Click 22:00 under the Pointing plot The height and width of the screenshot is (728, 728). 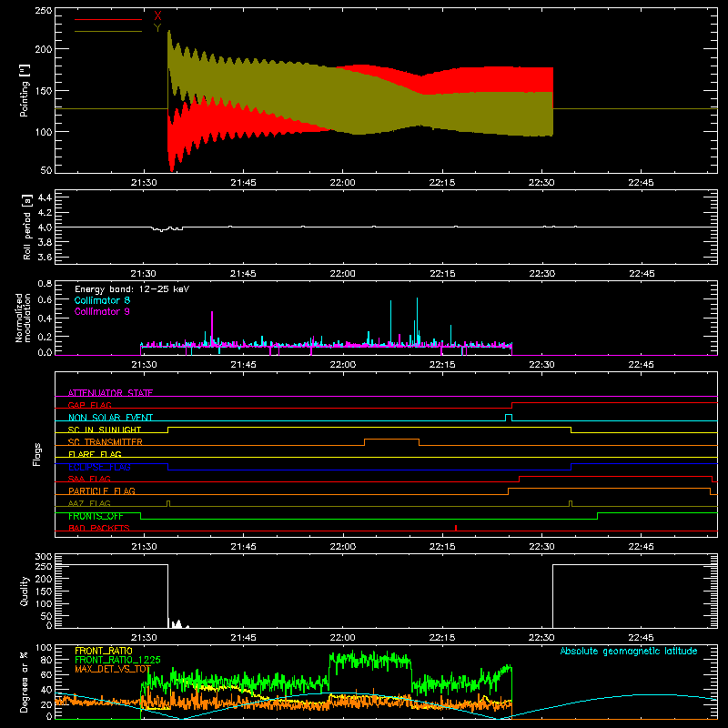pyautogui.click(x=343, y=183)
